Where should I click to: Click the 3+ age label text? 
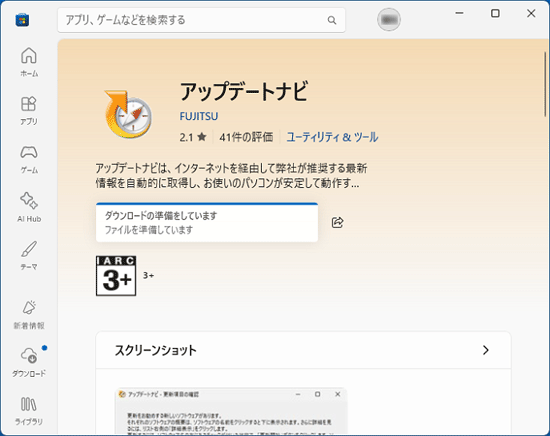coord(148,276)
